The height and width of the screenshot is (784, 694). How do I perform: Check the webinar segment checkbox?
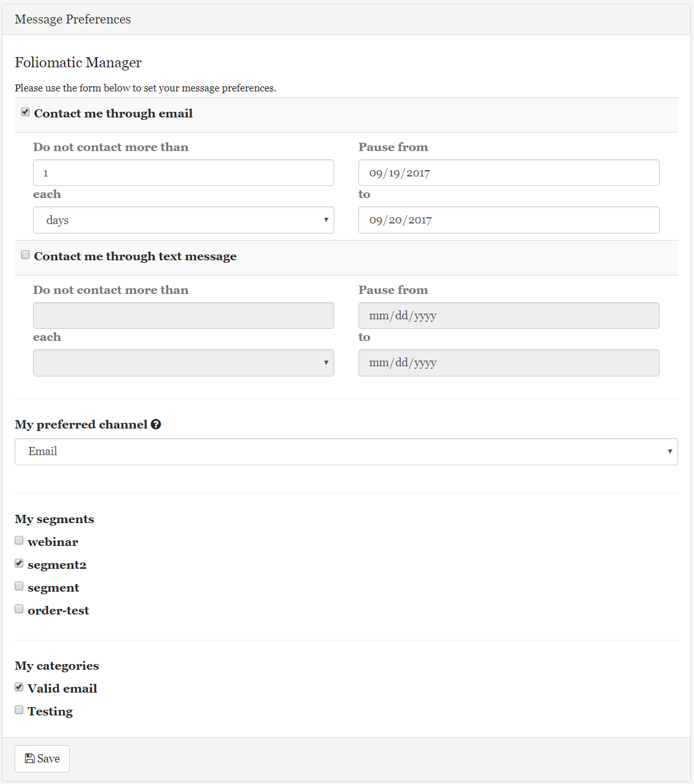18,540
